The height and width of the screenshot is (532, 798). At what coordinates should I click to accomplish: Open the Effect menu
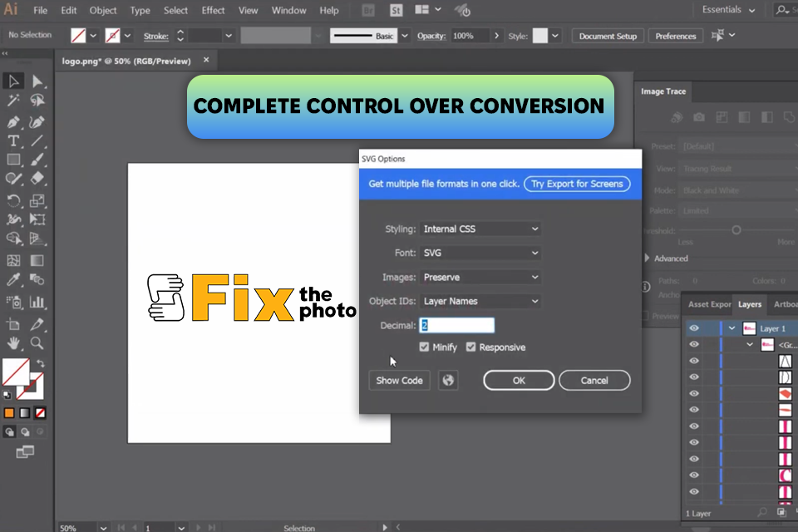coord(213,10)
